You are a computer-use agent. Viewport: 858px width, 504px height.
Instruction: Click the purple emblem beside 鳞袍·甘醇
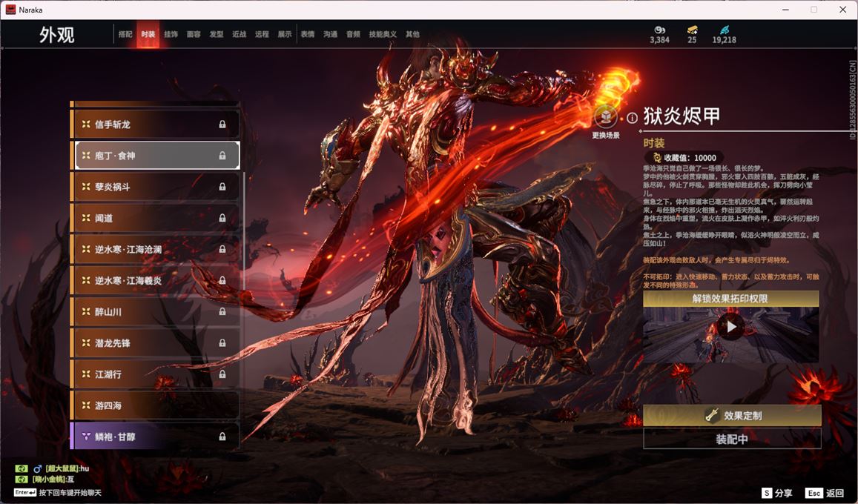coord(86,437)
